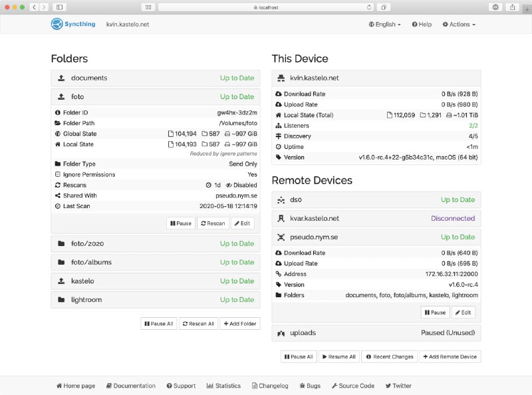The image size is (532, 395).
Task: Click the question-mark Help icon
Action: (416, 24)
